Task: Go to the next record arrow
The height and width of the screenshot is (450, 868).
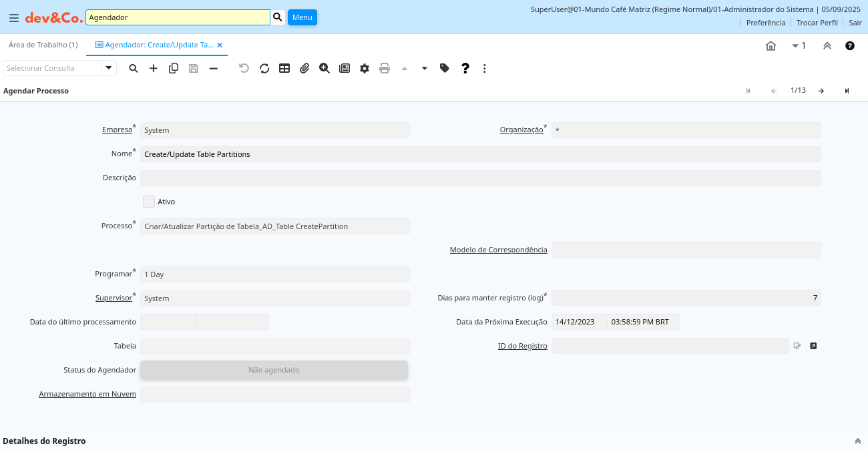Action: point(821,91)
